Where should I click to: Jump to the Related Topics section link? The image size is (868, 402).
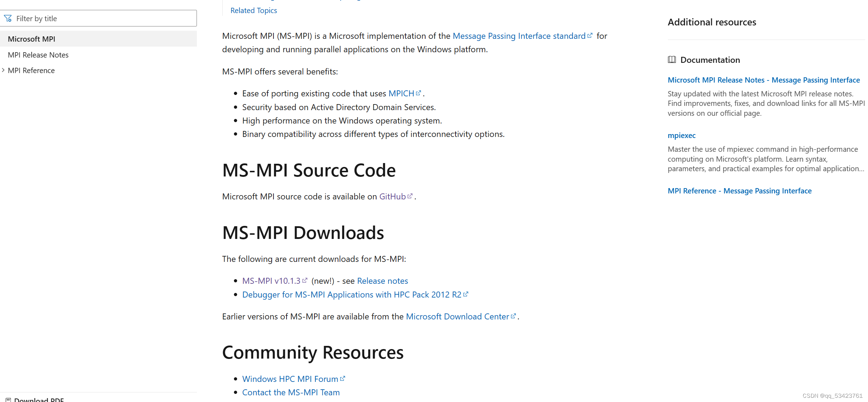(x=253, y=10)
